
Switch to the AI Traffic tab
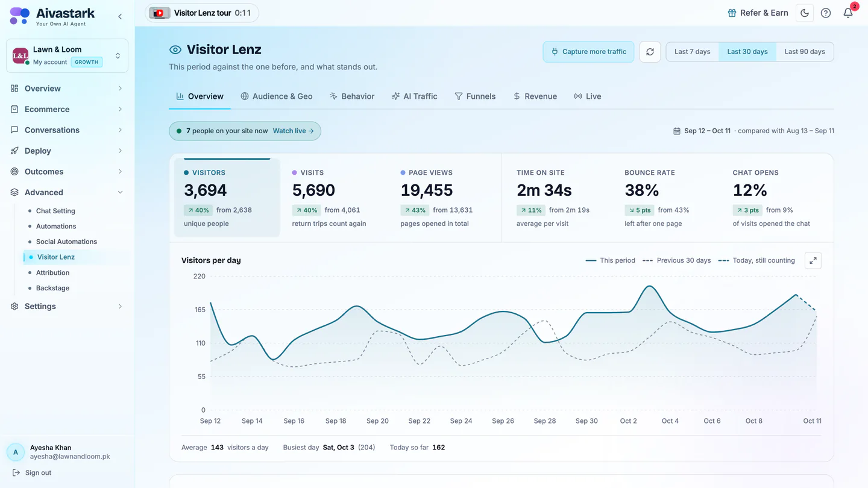415,96
